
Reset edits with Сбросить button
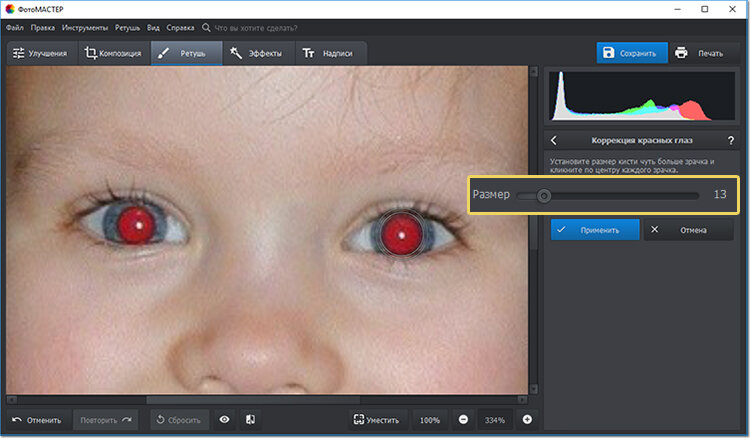tap(179, 420)
